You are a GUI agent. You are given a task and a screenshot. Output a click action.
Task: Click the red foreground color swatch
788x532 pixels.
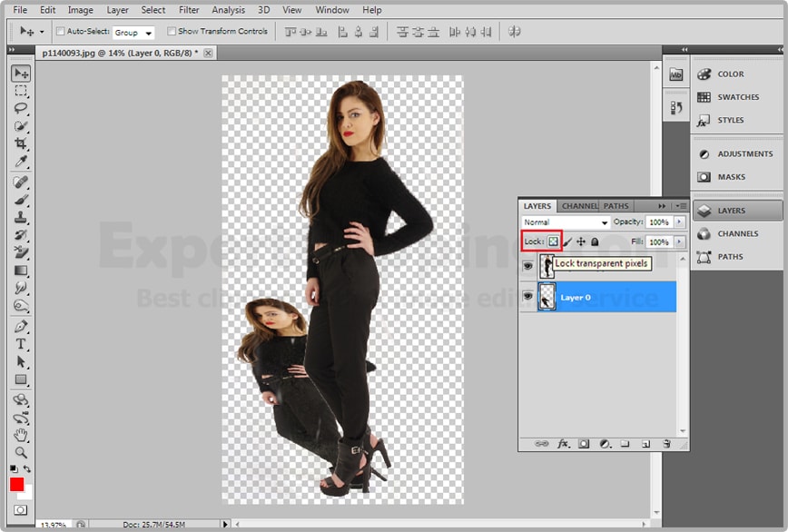pos(17,484)
